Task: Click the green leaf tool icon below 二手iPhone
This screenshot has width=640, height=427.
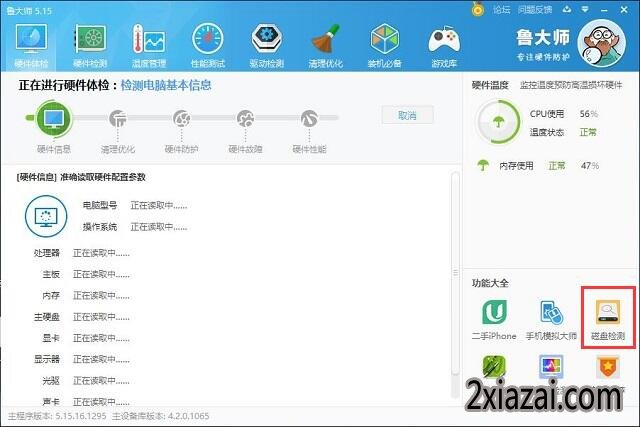Action: tap(494, 366)
